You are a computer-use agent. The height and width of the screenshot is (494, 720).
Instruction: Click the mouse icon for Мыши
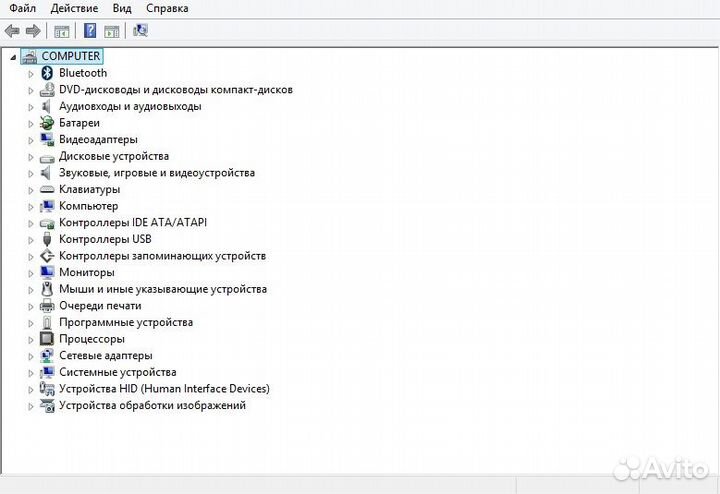click(47, 289)
